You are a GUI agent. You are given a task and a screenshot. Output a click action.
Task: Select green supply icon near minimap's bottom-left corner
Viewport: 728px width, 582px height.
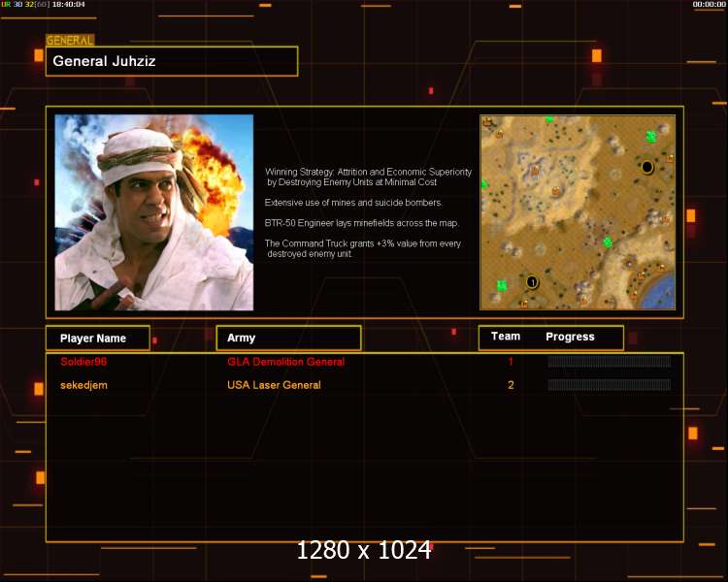click(502, 285)
